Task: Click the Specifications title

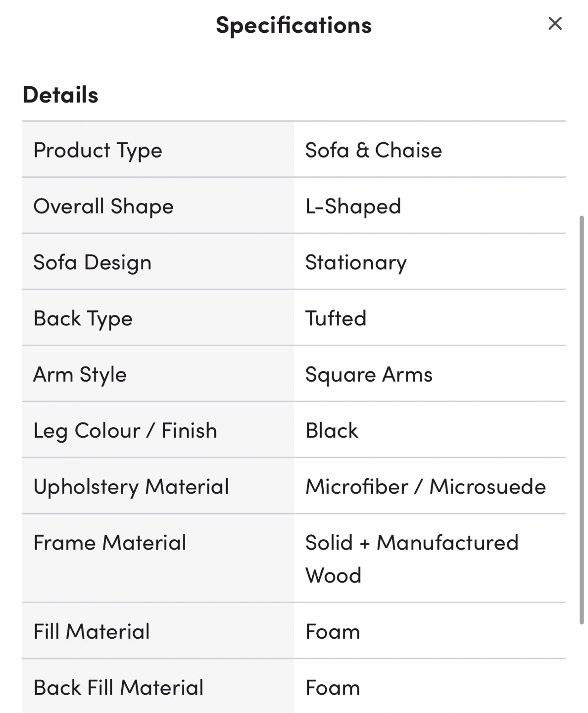Action: coord(294,25)
